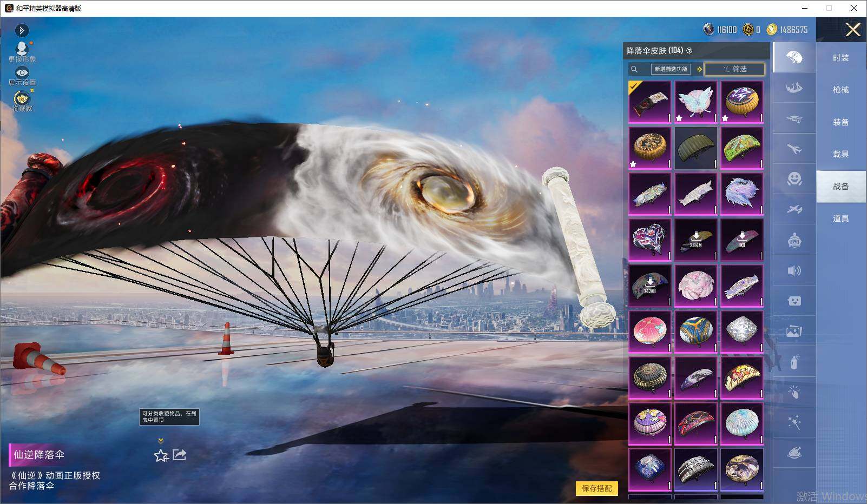Click the 仙逆降落伞 item name label

click(x=39, y=455)
